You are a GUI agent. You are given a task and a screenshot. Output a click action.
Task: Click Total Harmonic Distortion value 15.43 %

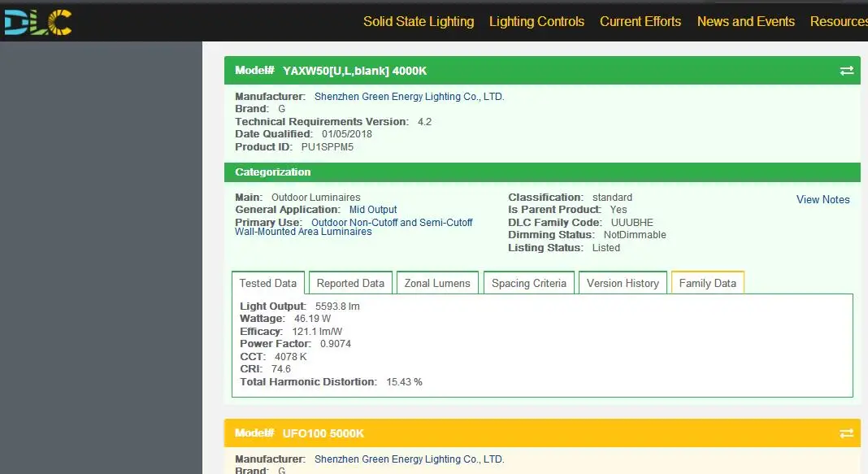(x=404, y=382)
